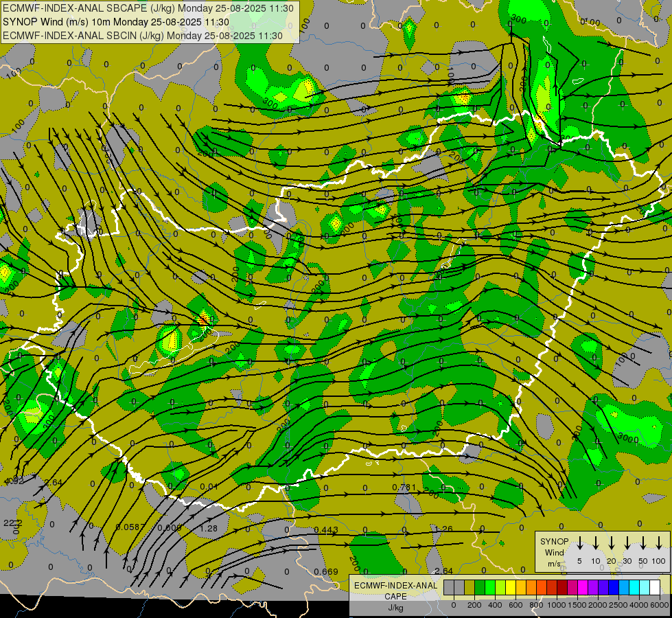Click the map value 1.26

[443, 529]
